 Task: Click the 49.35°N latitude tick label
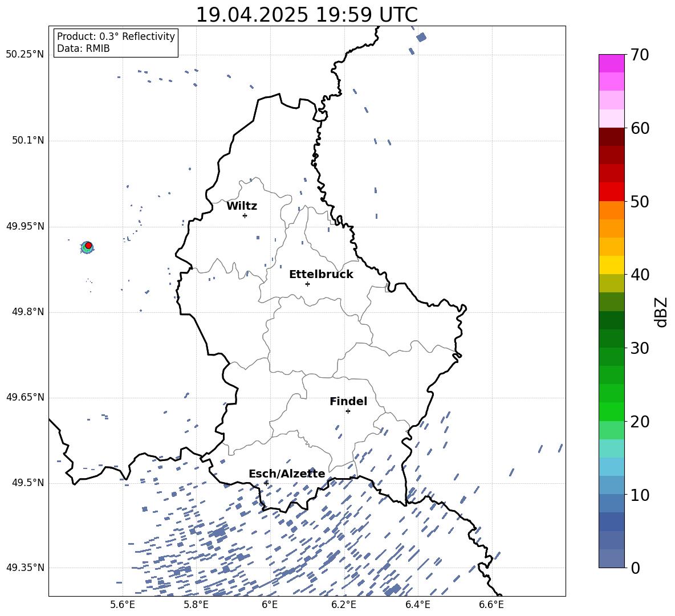pos(25,568)
